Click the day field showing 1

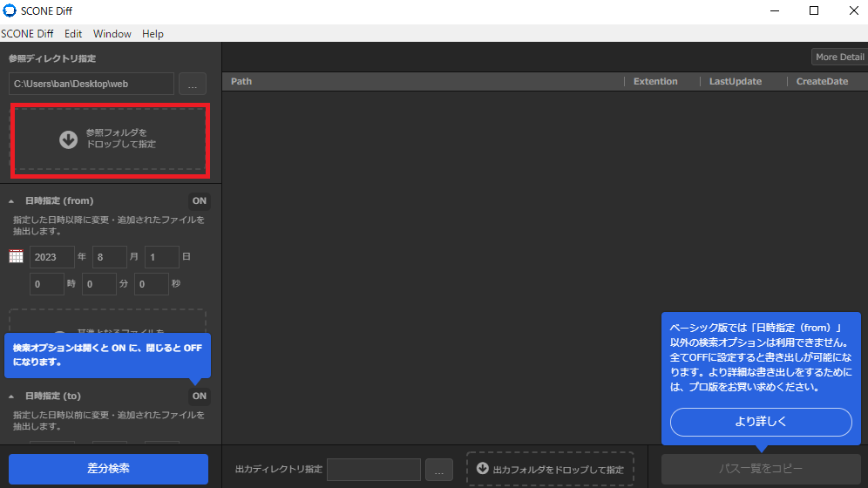coord(161,257)
